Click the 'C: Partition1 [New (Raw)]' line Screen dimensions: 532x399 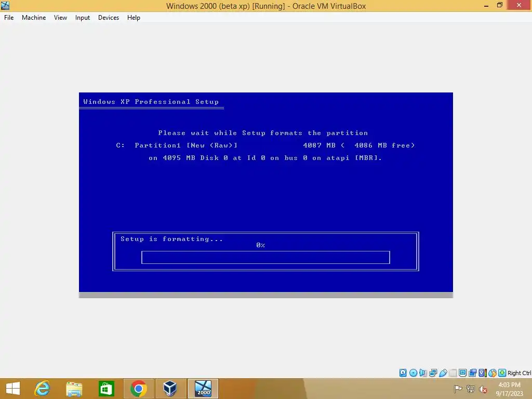265,145
